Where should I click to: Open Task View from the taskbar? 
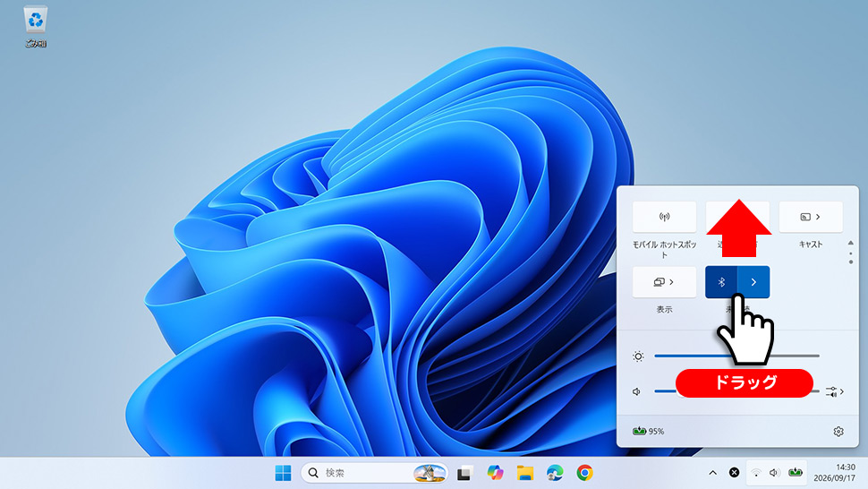[x=464, y=473]
